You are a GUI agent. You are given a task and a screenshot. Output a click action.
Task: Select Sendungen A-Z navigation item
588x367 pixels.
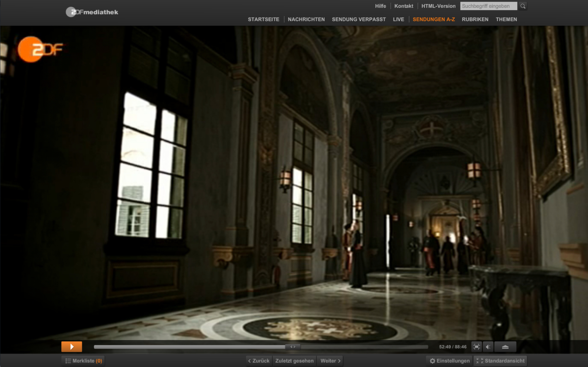[434, 19]
